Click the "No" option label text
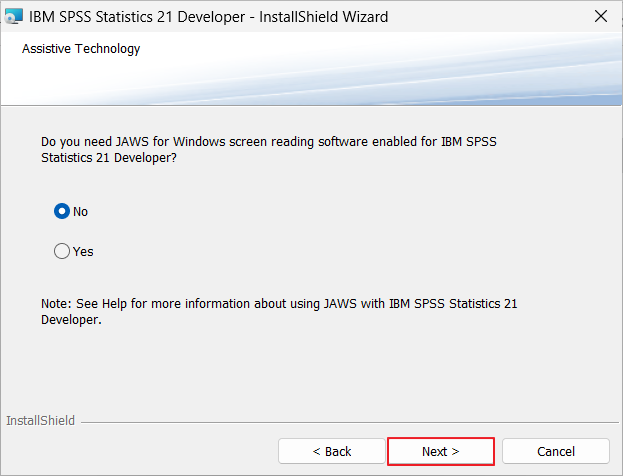Screen dimensions: 623x476 pos(81,211)
